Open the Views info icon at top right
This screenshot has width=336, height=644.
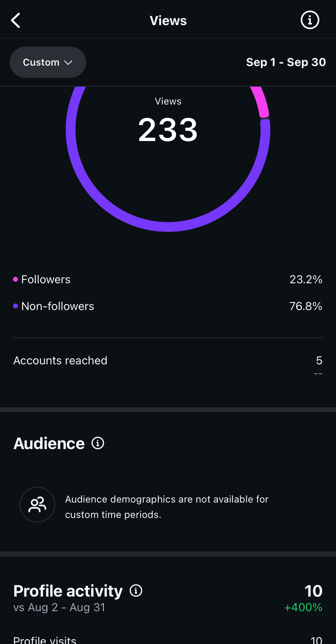point(310,20)
